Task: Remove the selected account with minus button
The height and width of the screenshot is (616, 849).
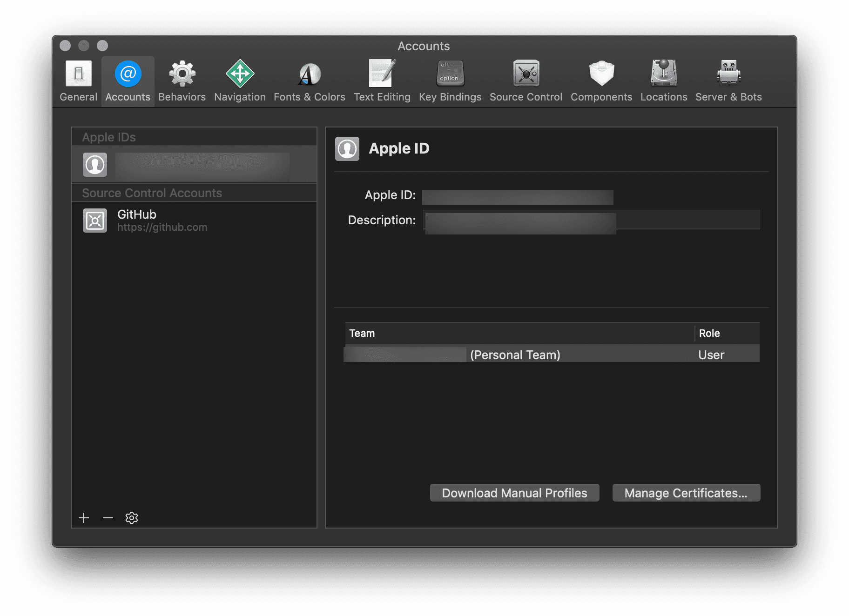Action: click(x=108, y=518)
